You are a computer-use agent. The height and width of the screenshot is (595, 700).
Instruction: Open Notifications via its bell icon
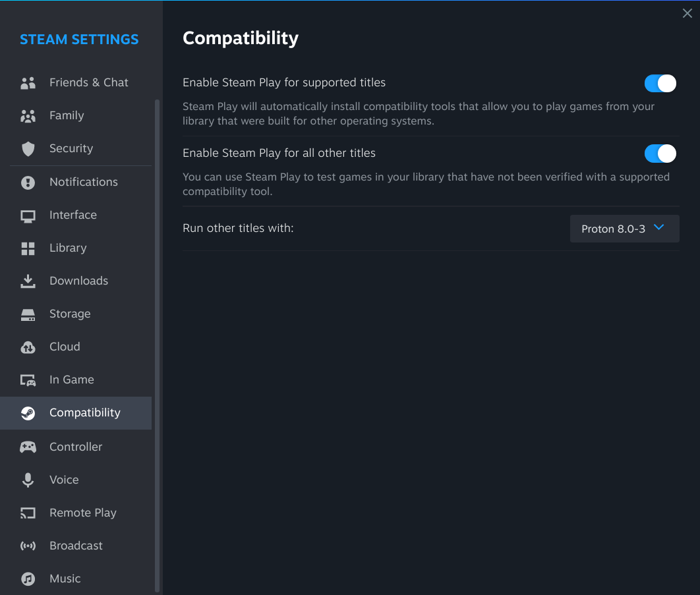pos(28,182)
